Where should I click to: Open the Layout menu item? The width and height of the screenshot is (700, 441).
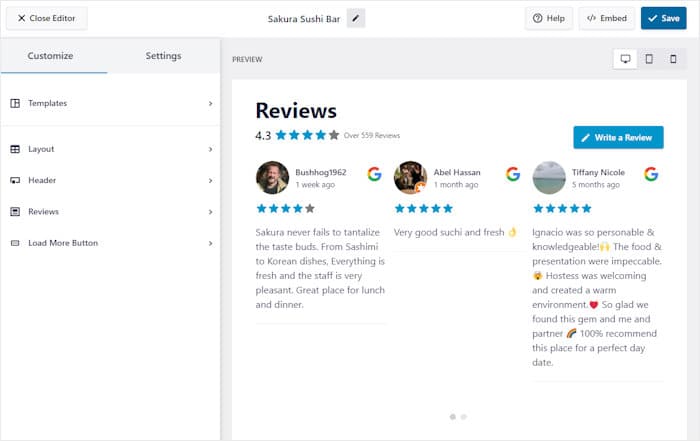point(110,149)
